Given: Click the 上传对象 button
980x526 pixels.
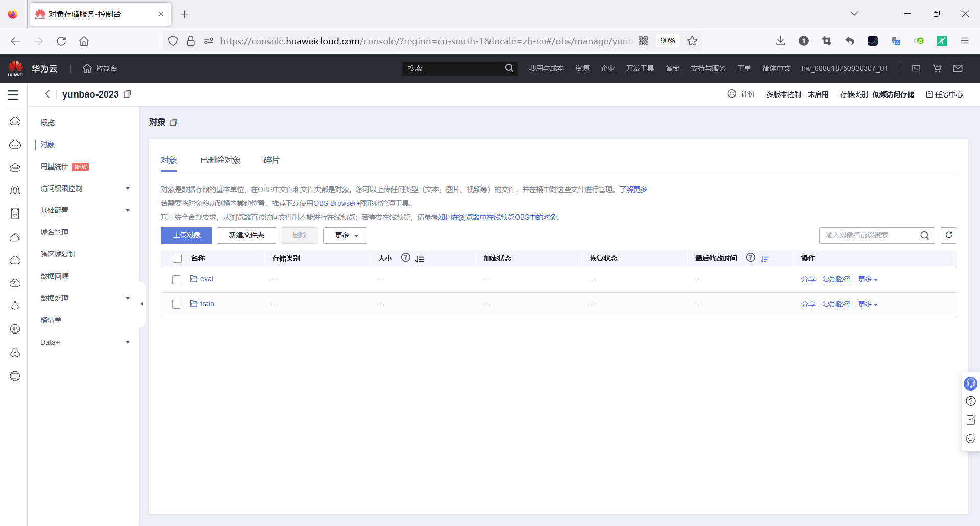Looking at the screenshot, I should pyautogui.click(x=186, y=235).
